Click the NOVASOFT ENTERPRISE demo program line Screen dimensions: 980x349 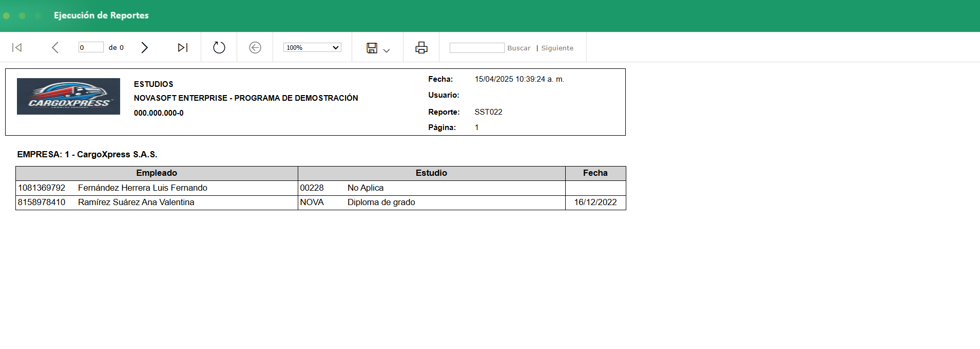click(x=246, y=98)
